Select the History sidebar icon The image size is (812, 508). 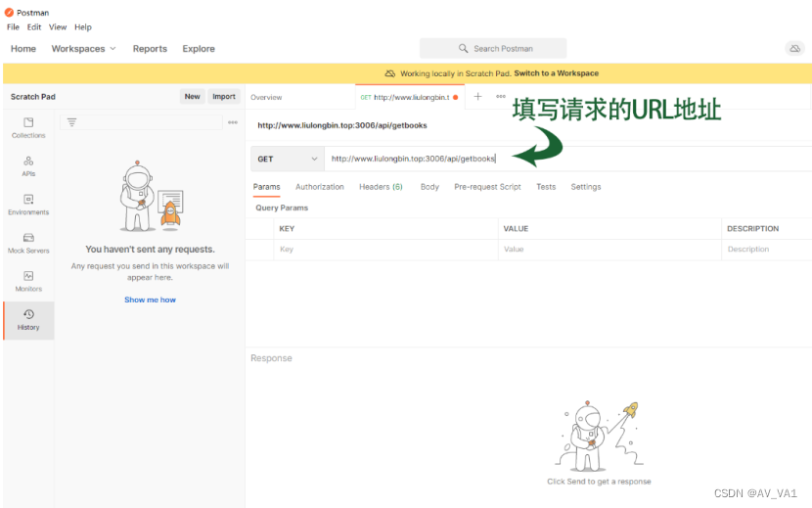tap(28, 320)
